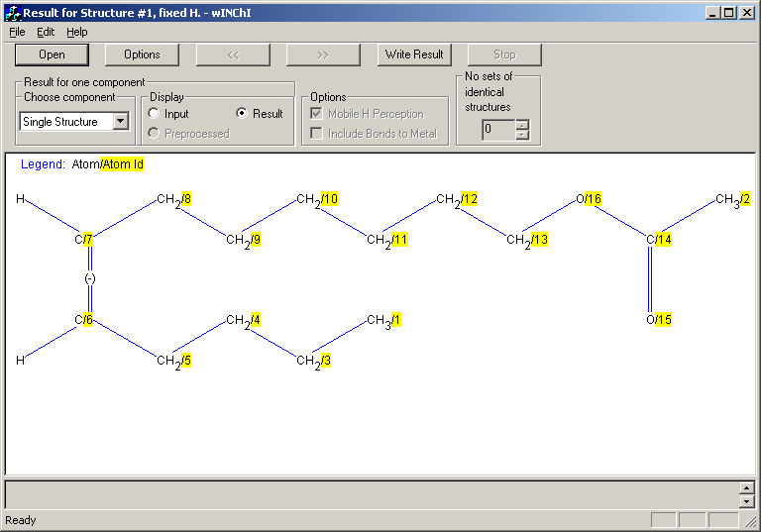This screenshot has height=532, width=761.
Task: Click the O/15 oxygen atom label
Action: tap(659, 320)
